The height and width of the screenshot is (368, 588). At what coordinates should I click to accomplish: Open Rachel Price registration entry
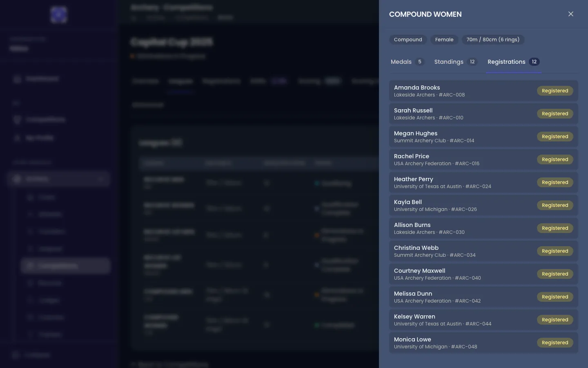pyautogui.click(x=483, y=159)
